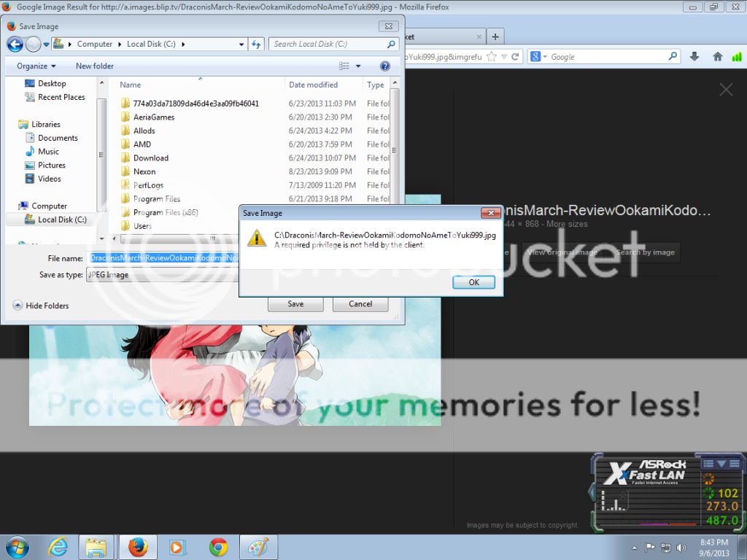Expand the address bar previous locations dropdown
The height and width of the screenshot is (560, 747).
click(241, 44)
